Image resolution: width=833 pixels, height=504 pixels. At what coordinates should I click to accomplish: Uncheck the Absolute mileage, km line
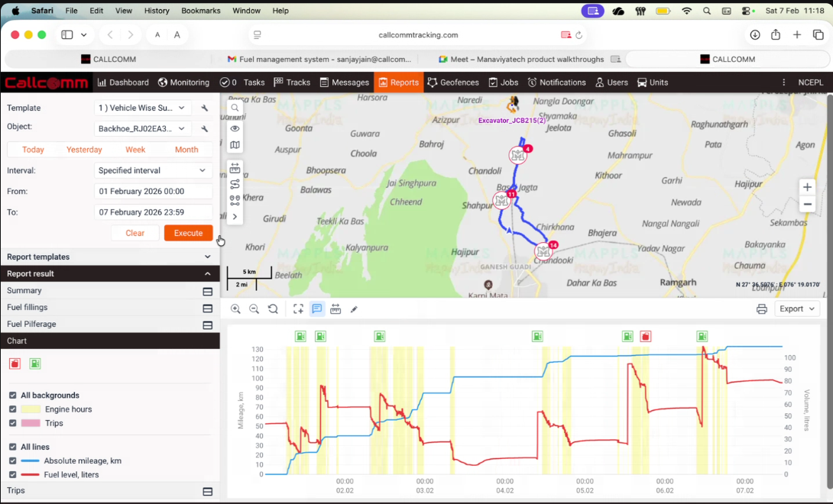pos(12,460)
